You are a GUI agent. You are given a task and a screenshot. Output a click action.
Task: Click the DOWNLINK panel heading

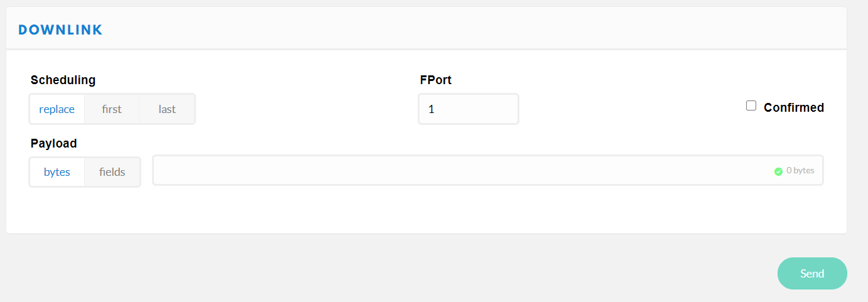(60, 30)
